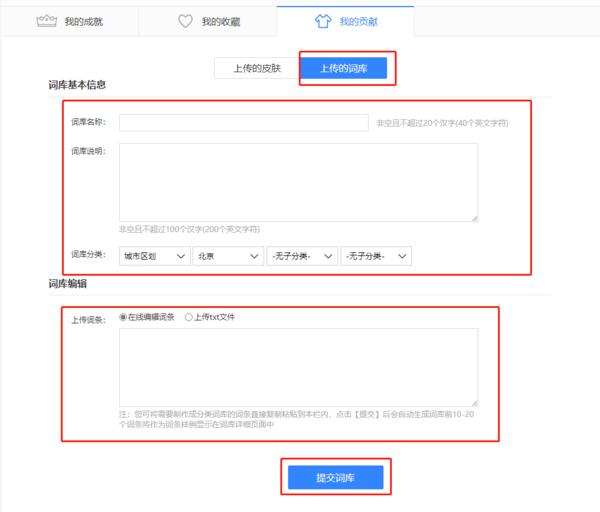Click inside the 上传词条 entry text area
The image size is (600, 512).
point(297,367)
